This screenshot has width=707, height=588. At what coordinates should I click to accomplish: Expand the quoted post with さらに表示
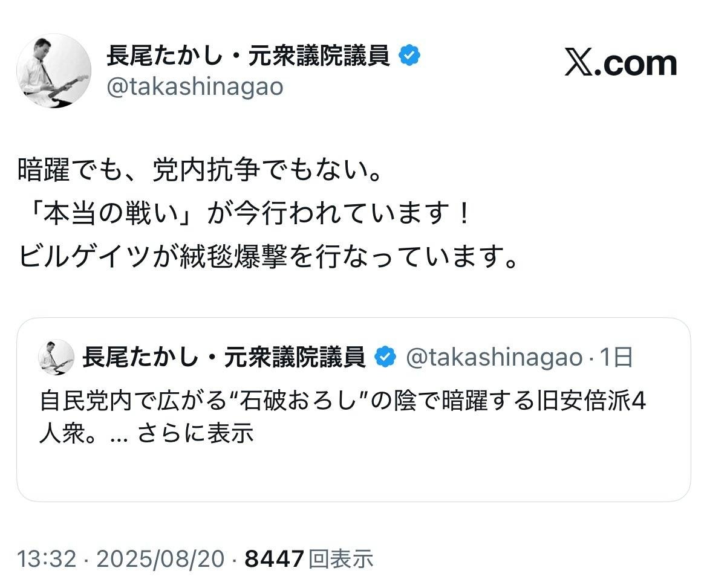pos(195,433)
